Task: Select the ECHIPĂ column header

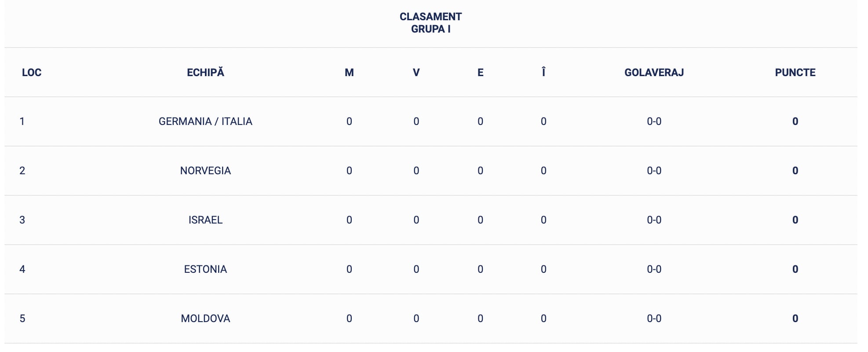Action: (205, 73)
